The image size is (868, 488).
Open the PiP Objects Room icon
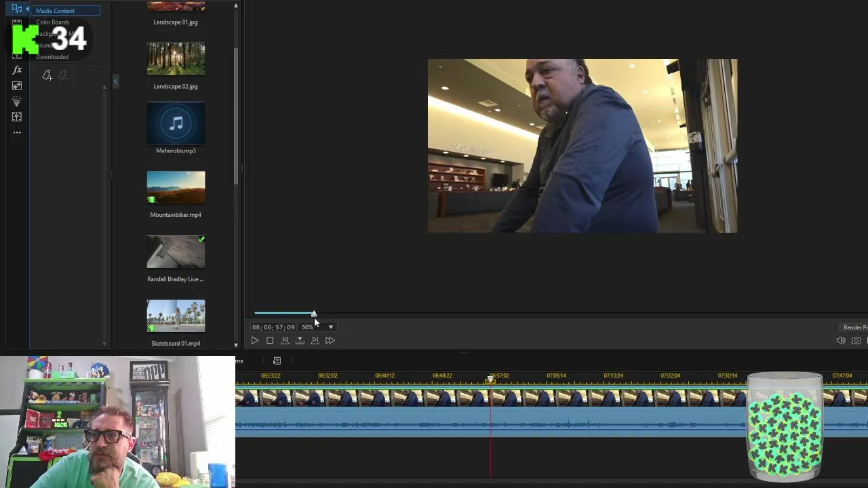coord(17,85)
